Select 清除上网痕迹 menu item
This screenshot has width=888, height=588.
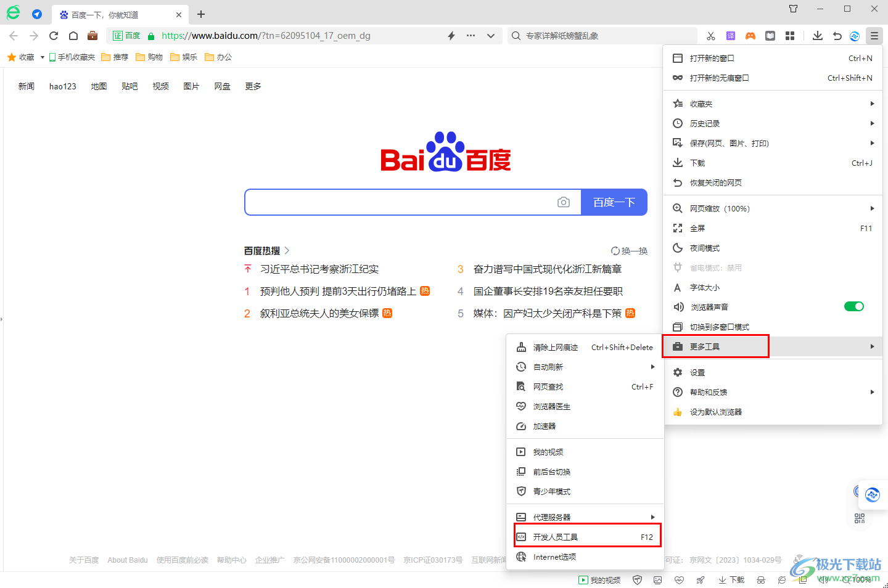[x=585, y=347]
